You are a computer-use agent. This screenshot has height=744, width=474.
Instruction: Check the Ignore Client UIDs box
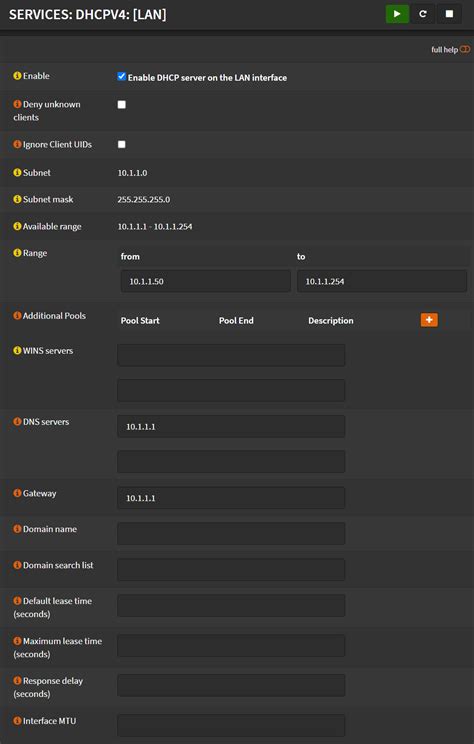click(x=121, y=144)
